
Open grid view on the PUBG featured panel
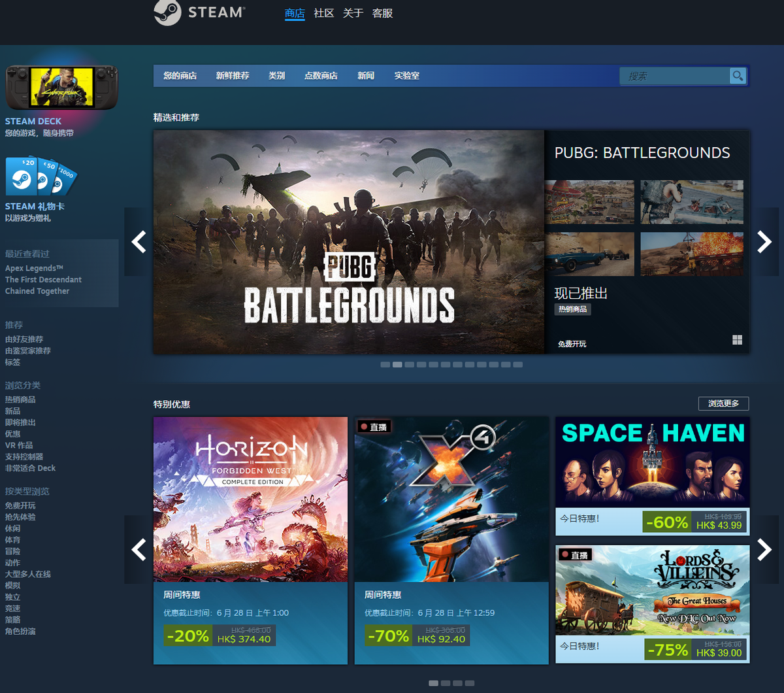click(x=737, y=340)
